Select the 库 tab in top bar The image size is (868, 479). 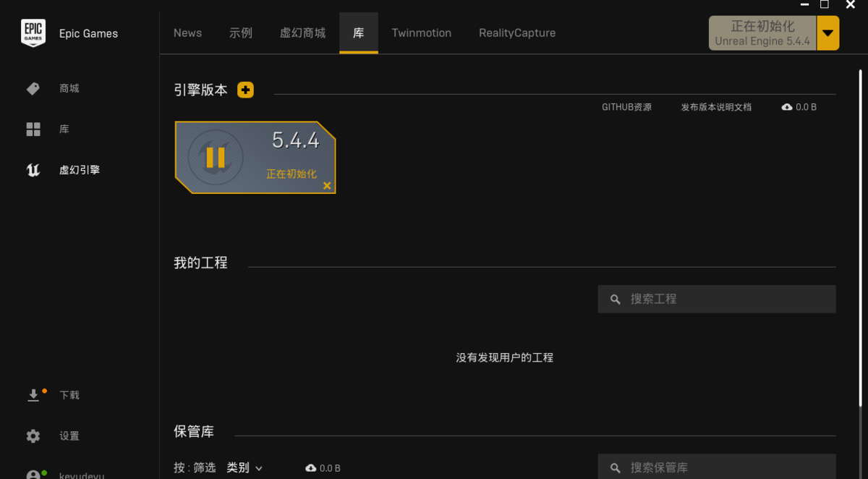359,33
